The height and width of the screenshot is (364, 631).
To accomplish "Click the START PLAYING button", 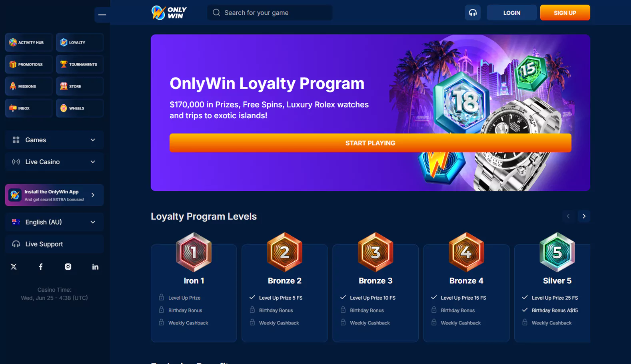I will [370, 143].
